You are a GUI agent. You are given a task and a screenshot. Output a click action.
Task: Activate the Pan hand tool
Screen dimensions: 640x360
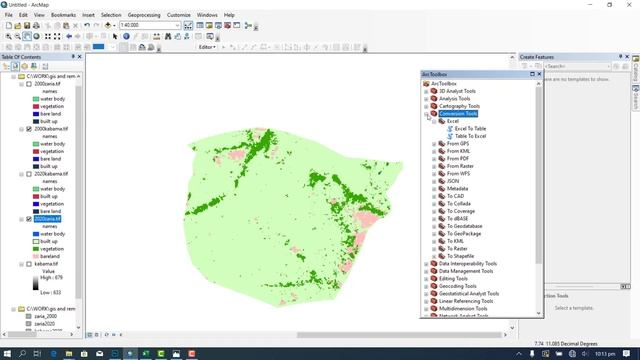[27, 37]
